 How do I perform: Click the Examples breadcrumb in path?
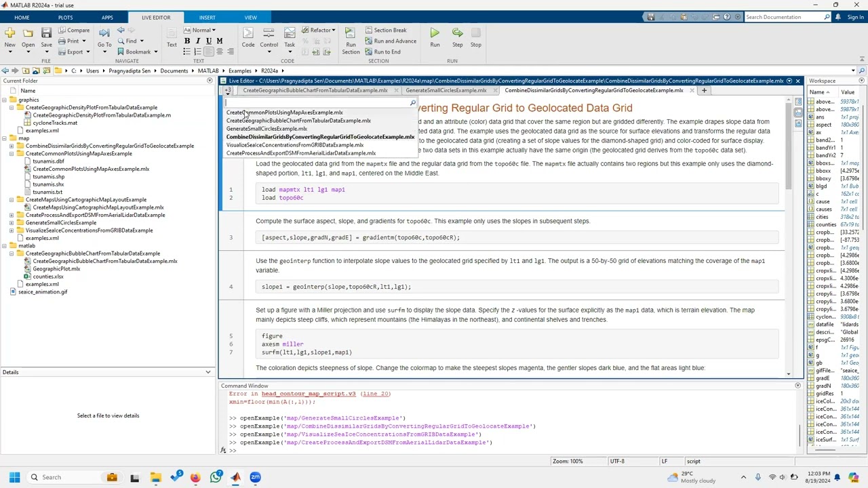point(240,70)
